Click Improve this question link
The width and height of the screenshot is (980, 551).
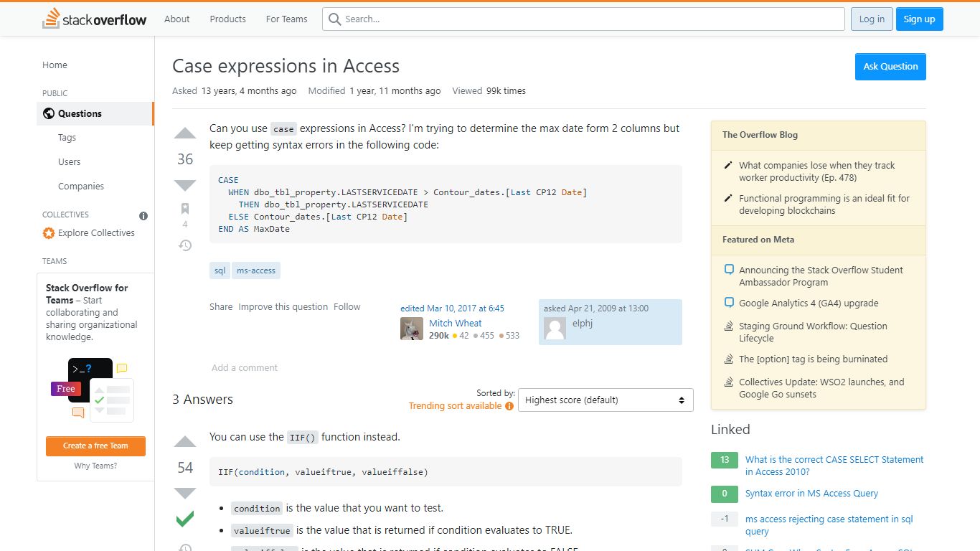(x=283, y=307)
